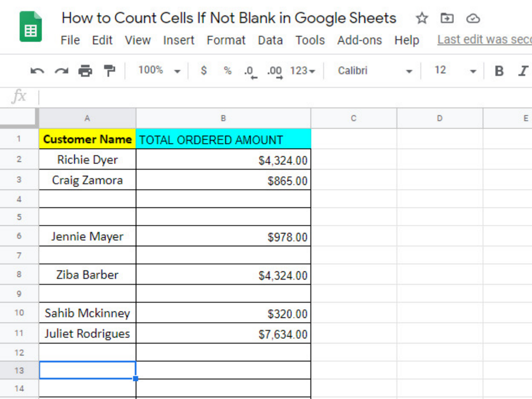Open the File menu
This screenshot has height=399, width=532.
70,40
